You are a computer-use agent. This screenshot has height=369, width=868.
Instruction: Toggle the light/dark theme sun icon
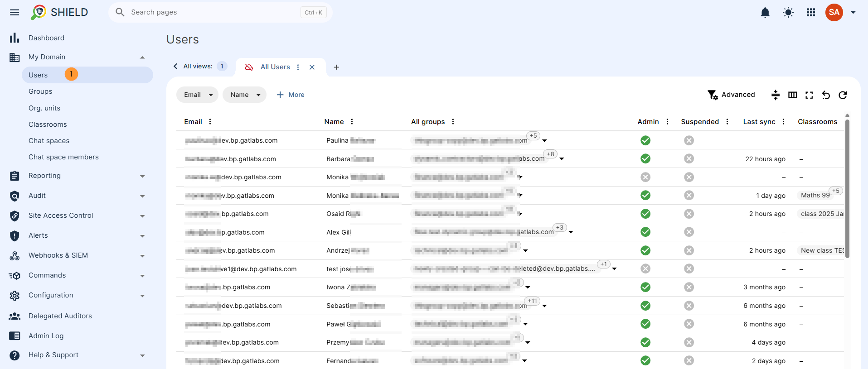788,13
